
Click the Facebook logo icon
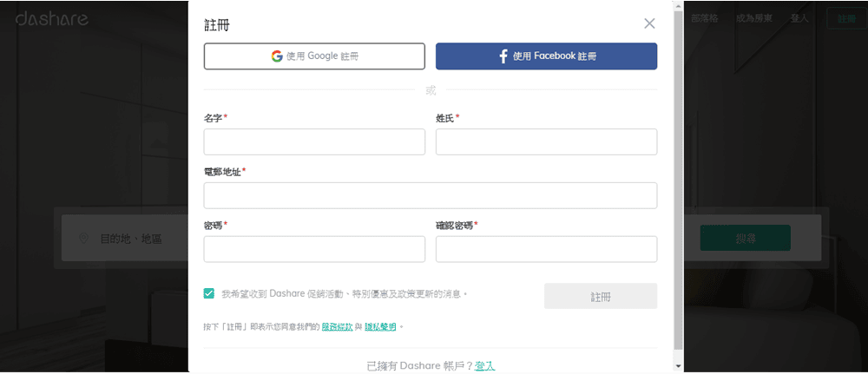tap(503, 56)
